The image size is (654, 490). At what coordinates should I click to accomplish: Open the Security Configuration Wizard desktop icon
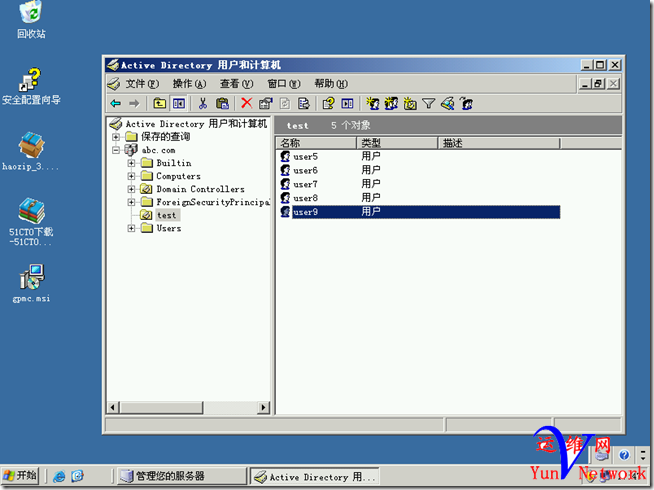[31, 86]
